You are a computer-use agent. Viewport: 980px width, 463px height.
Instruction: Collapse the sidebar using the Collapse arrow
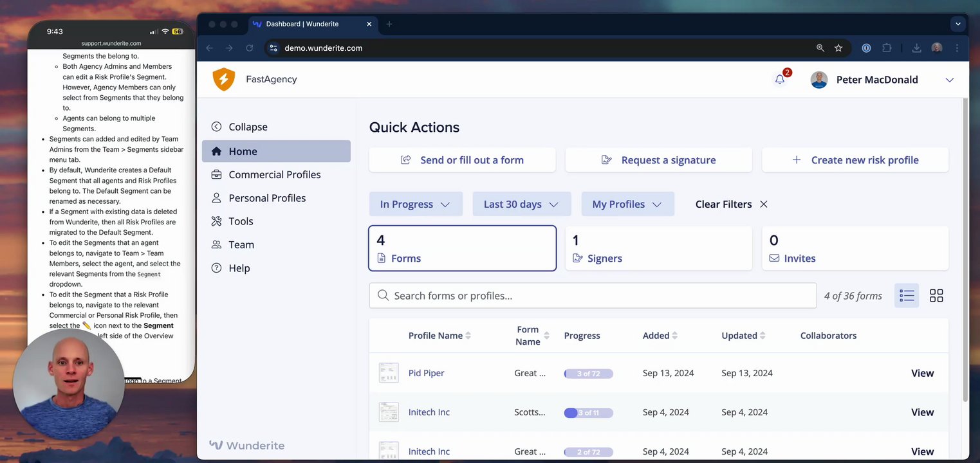pyautogui.click(x=216, y=127)
